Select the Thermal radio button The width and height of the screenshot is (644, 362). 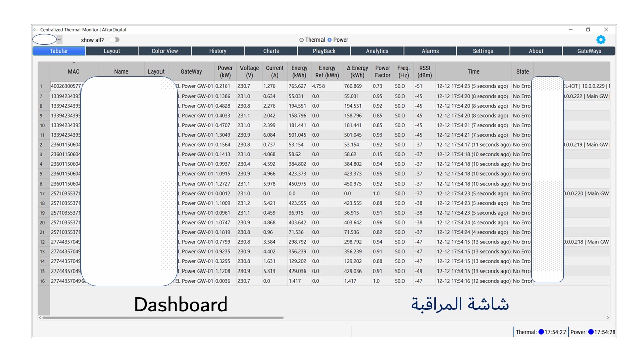[x=302, y=40]
